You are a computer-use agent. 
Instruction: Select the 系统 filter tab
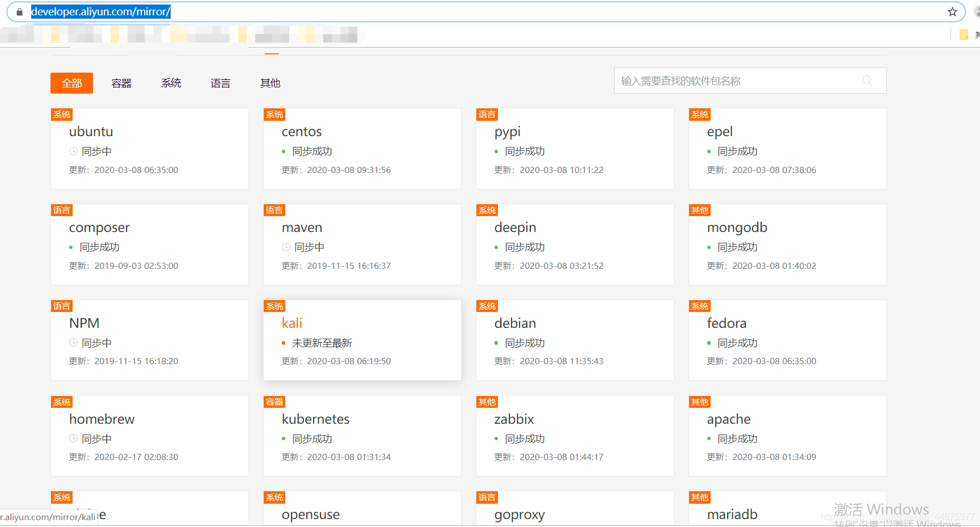[171, 83]
